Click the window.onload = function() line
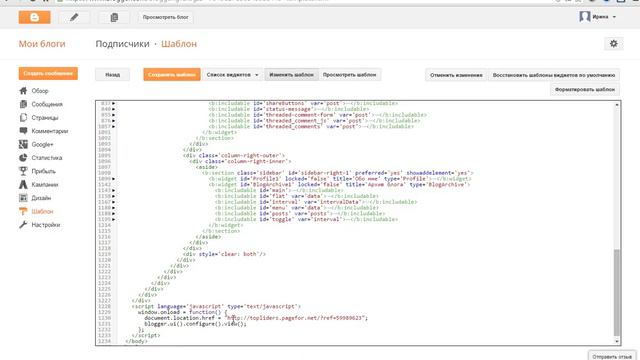640x360 pixels. (182, 312)
